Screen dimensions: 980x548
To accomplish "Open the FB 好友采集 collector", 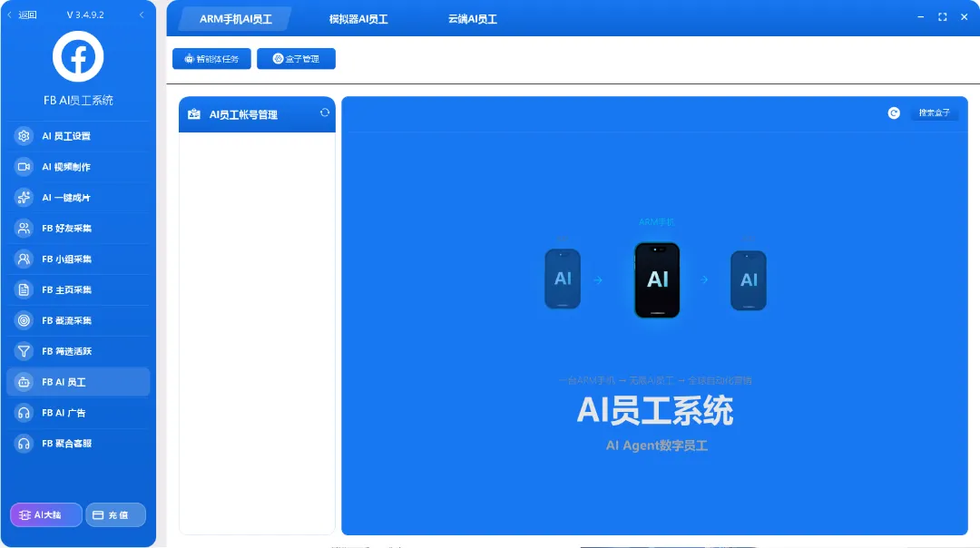I will [x=77, y=228].
